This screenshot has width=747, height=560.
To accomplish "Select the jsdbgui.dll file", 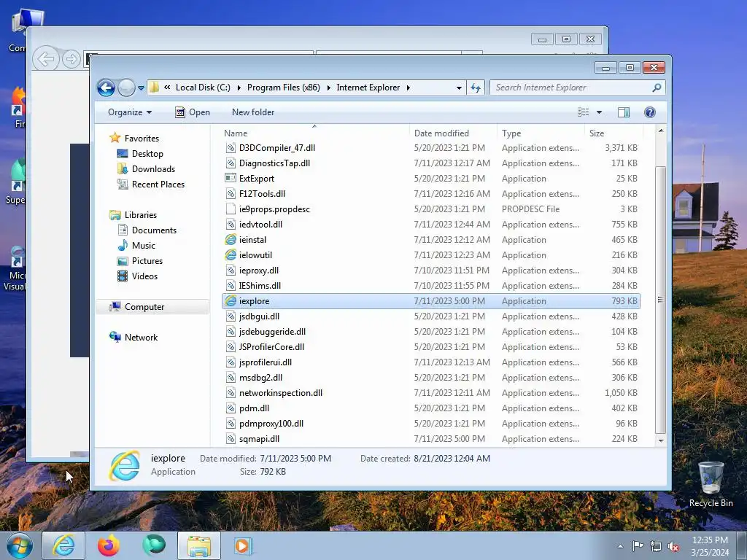I will [259, 316].
